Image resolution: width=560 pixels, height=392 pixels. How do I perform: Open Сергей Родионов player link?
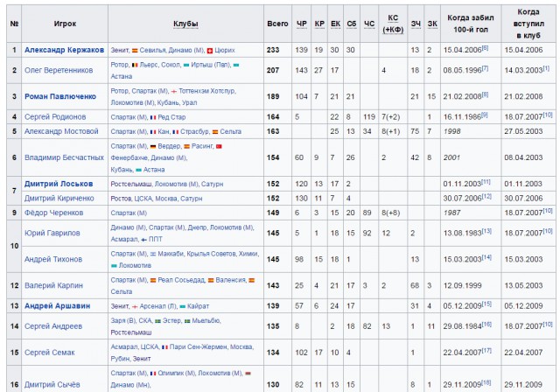(x=55, y=116)
